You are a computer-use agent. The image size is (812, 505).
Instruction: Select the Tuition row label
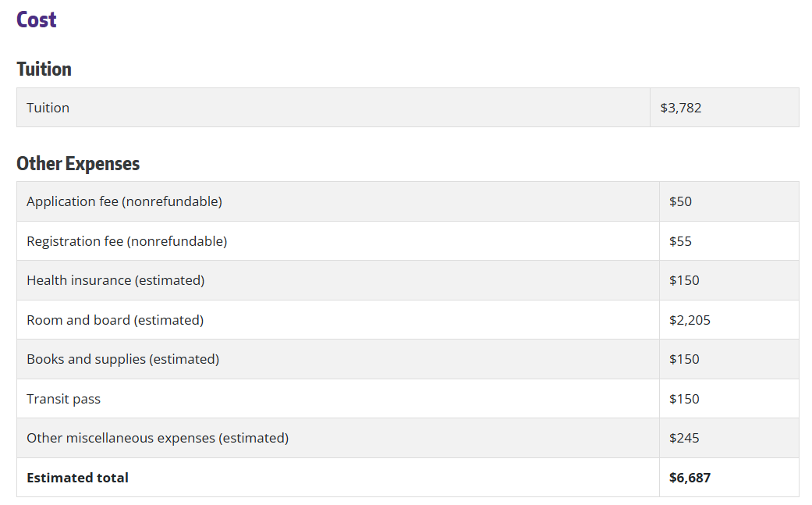[x=48, y=108]
